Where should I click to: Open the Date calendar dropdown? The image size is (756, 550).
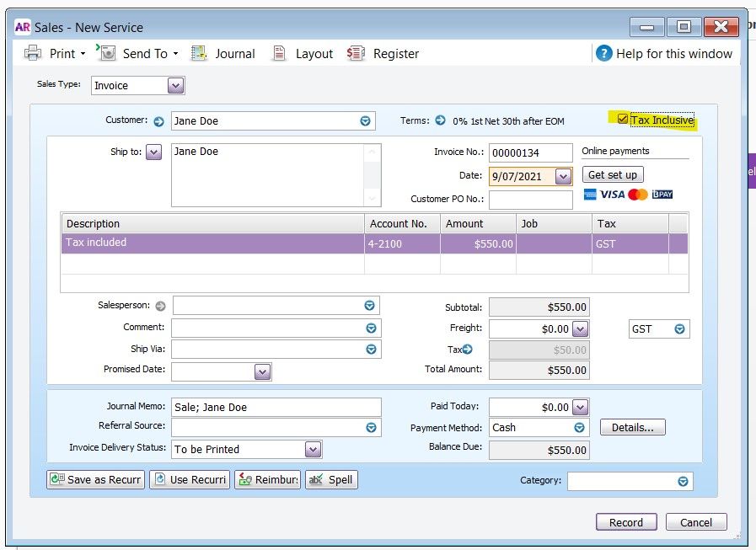pos(564,176)
